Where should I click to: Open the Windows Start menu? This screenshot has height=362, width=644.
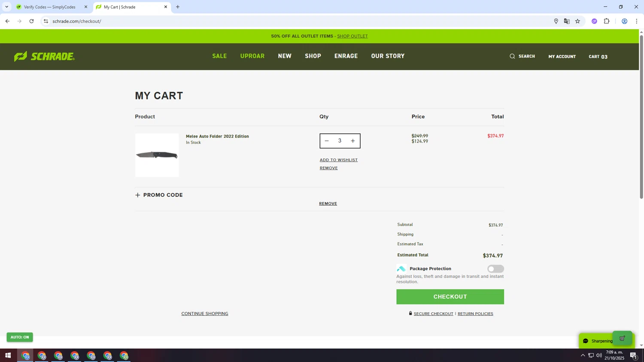[8, 356]
